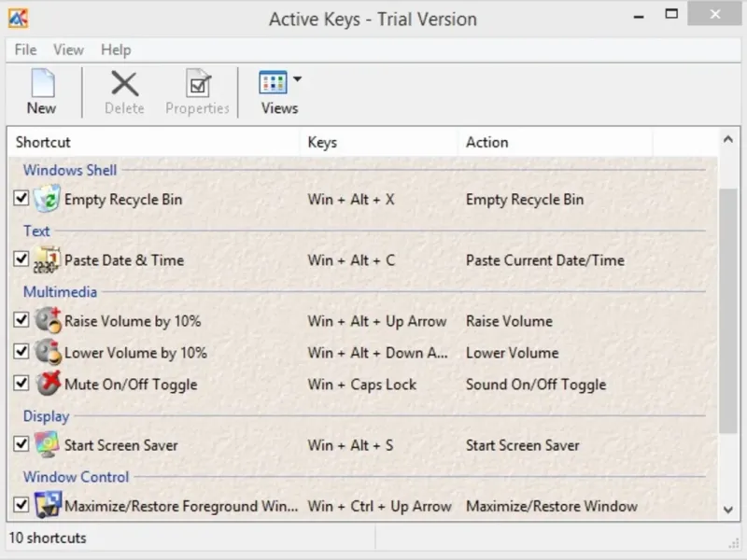Click the '10 shortcuts' status bar text
The height and width of the screenshot is (560, 747).
click(x=48, y=539)
